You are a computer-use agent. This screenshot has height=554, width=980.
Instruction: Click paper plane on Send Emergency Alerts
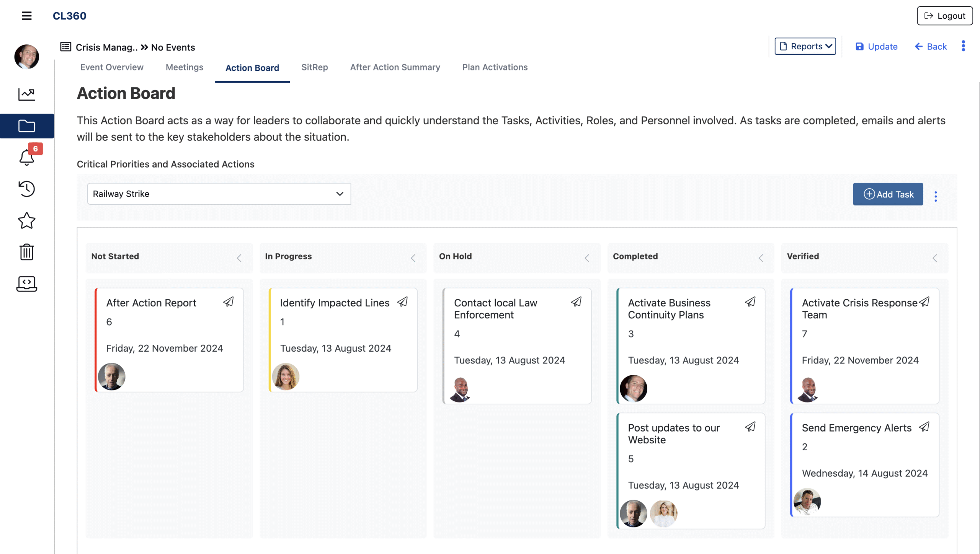(x=924, y=427)
